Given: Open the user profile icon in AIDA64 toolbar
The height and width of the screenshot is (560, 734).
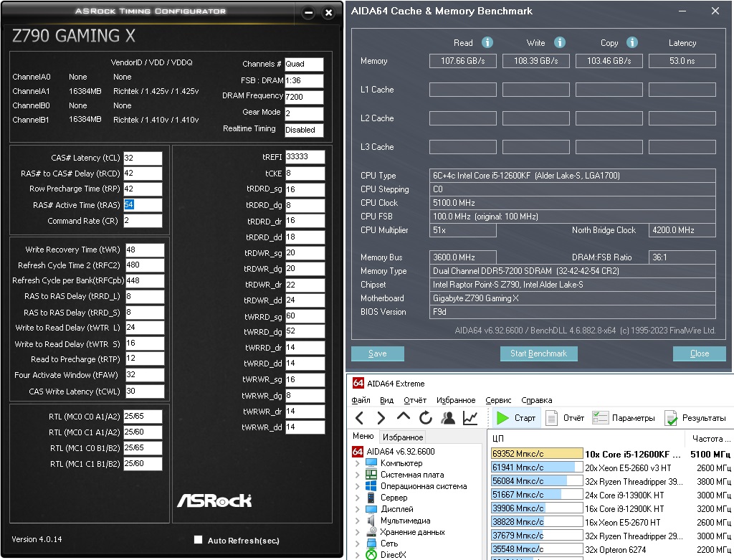Looking at the screenshot, I should point(448,417).
